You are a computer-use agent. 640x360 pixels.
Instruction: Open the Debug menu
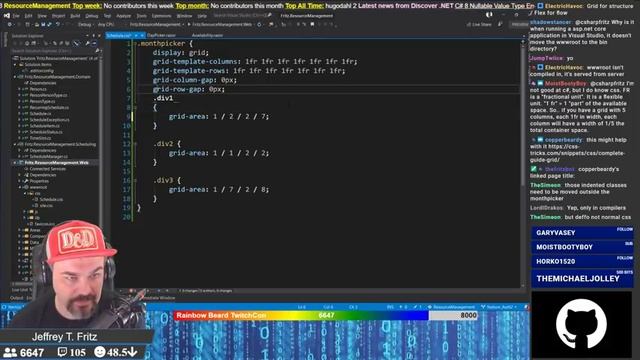coord(91,16)
